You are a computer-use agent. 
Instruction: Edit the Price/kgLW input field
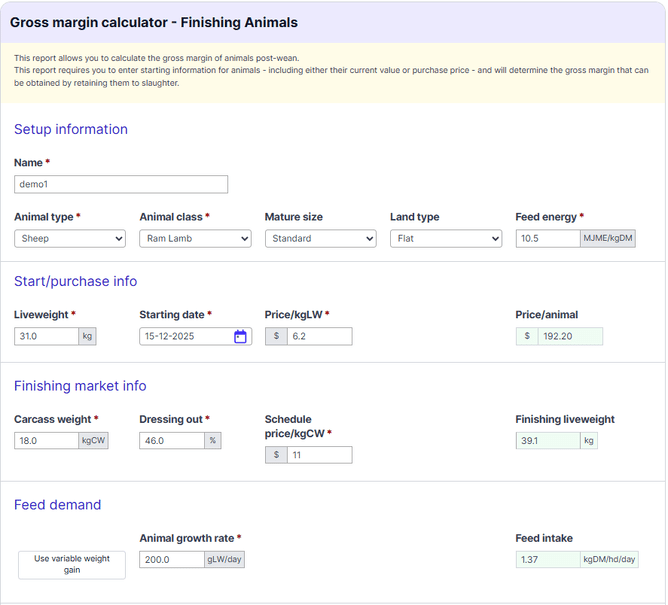tap(319, 337)
